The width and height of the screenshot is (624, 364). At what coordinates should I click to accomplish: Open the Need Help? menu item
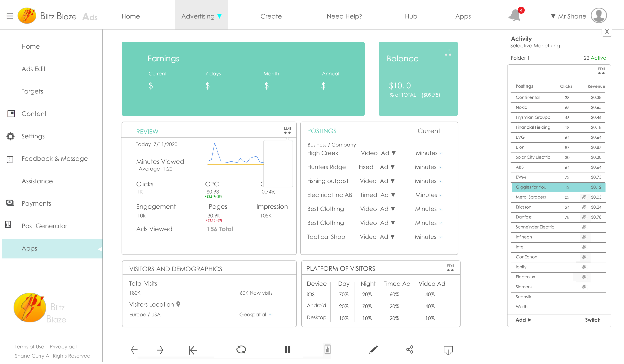[x=344, y=16]
